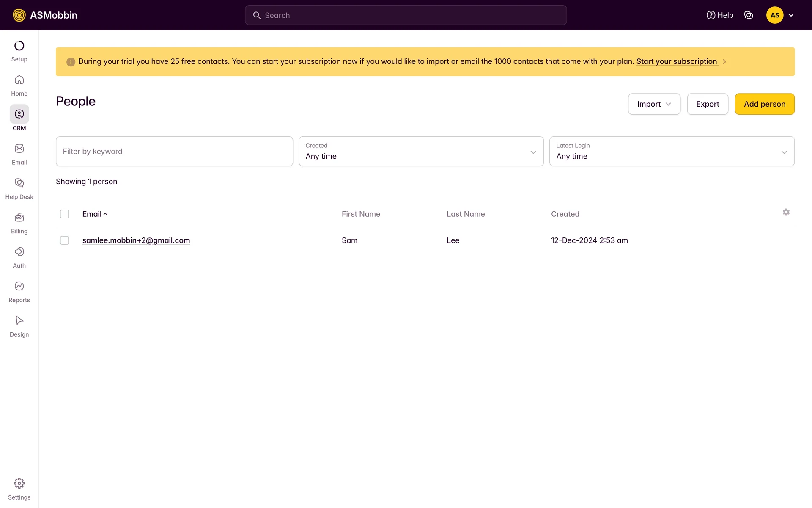Viewport: 812px width, 508px height.
Task: Open the AS account menu
Action: tap(780, 15)
